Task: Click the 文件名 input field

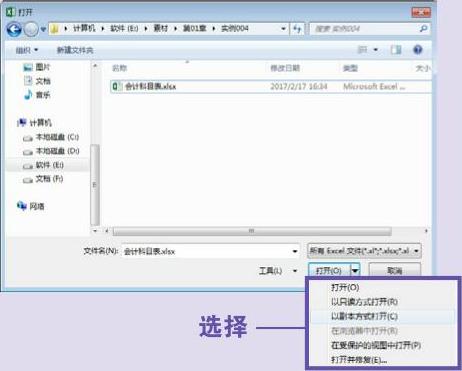Action: (x=211, y=251)
